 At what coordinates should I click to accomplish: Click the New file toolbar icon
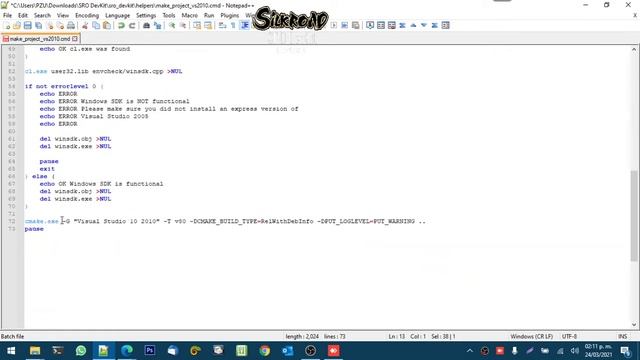(x=7, y=26)
